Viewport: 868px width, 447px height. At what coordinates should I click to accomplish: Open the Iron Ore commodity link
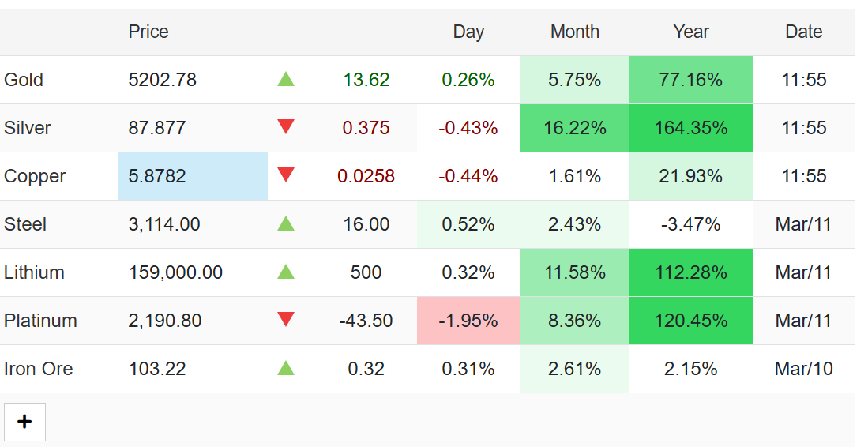click(x=39, y=369)
